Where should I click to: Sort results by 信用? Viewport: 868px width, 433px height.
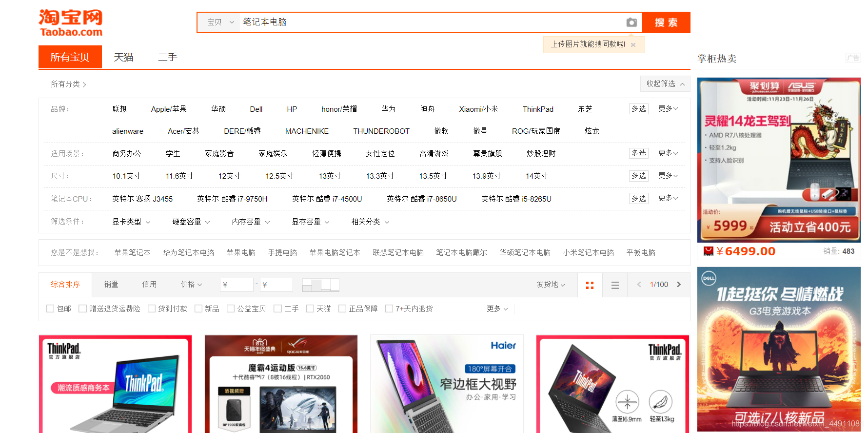(x=149, y=285)
